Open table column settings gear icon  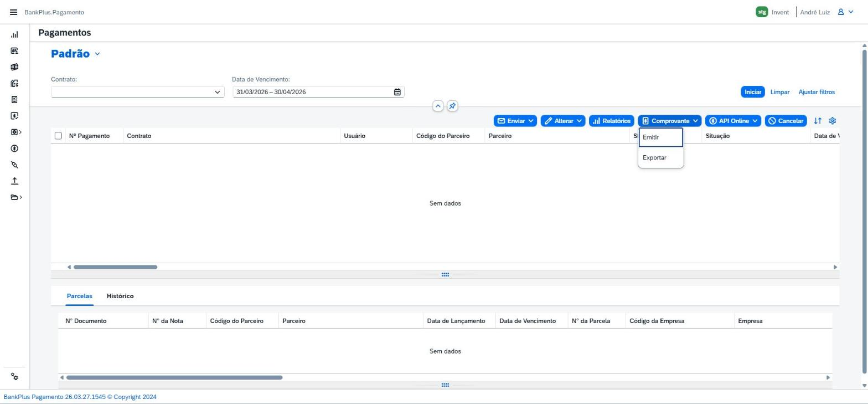click(832, 121)
